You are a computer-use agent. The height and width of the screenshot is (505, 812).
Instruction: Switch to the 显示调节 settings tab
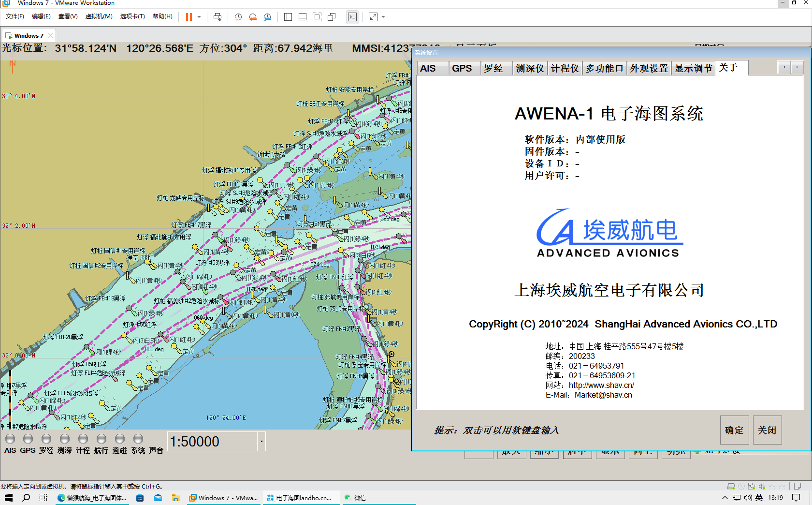point(694,68)
